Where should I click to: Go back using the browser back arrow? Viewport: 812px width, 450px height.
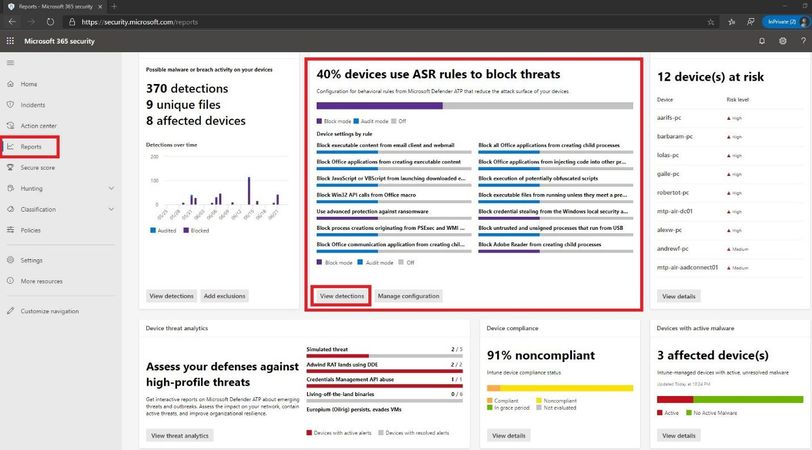12,22
